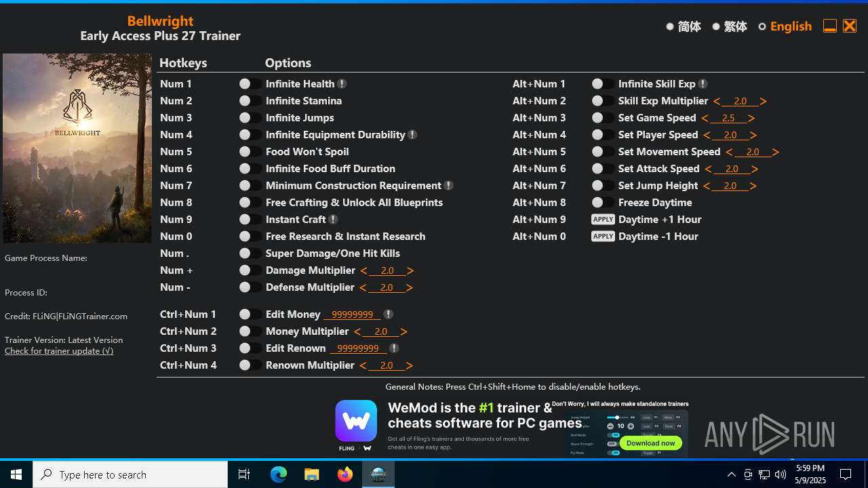
Task: Toggle Infinite Health on
Action: tap(250, 84)
